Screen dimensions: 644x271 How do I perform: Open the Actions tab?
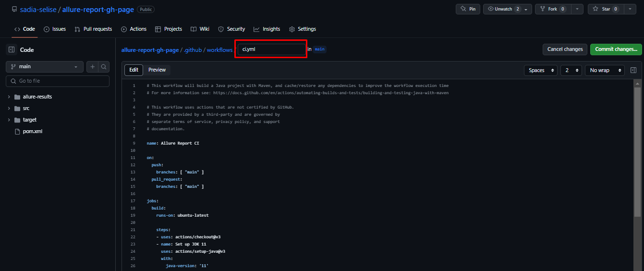pyautogui.click(x=134, y=29)
